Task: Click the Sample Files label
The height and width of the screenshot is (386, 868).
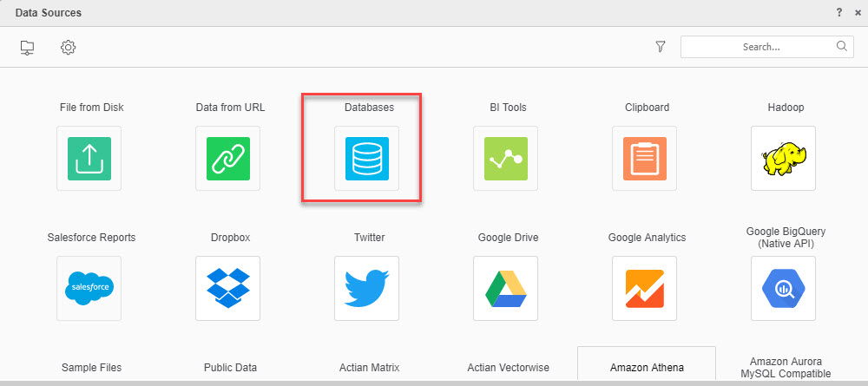Action: (91, 367)
